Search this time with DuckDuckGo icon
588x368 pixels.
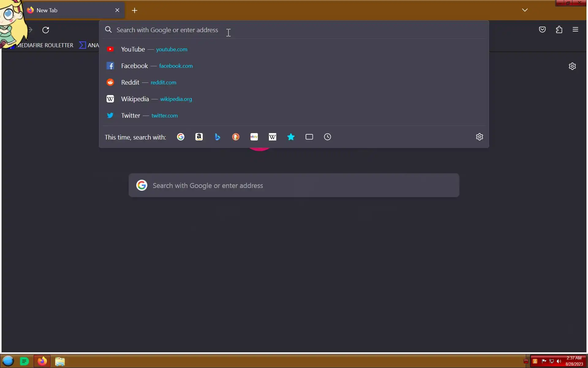pos(236,137)
